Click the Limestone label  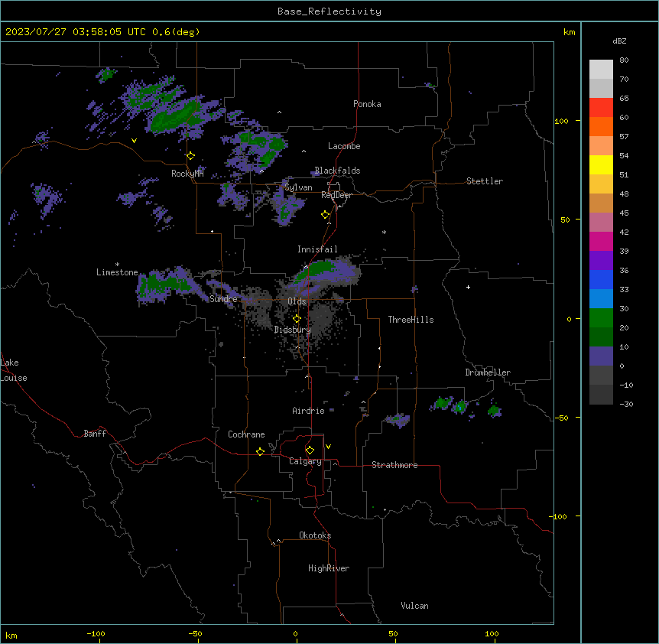coord(117,272)
